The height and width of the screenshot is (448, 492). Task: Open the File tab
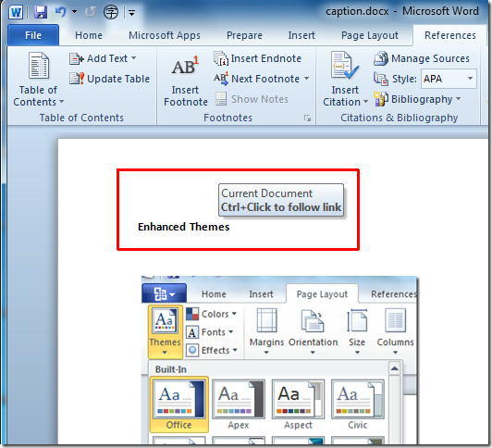point(33,35)
